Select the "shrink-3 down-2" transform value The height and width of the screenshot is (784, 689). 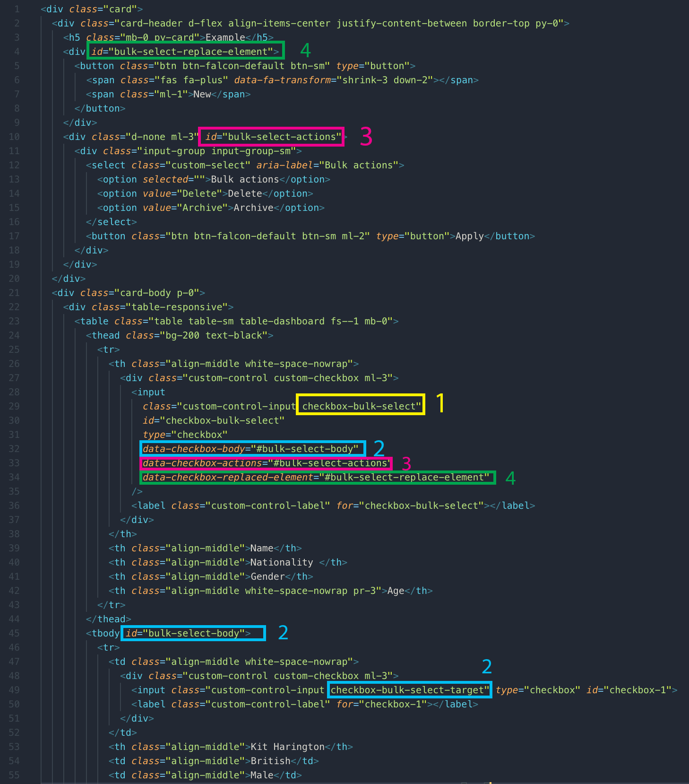(385, 80)
